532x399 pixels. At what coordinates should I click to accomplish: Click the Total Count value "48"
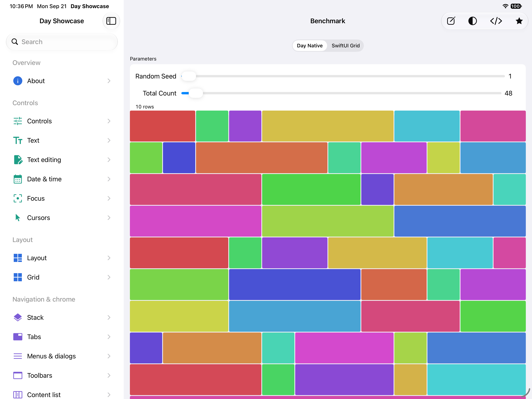point(508,93)
